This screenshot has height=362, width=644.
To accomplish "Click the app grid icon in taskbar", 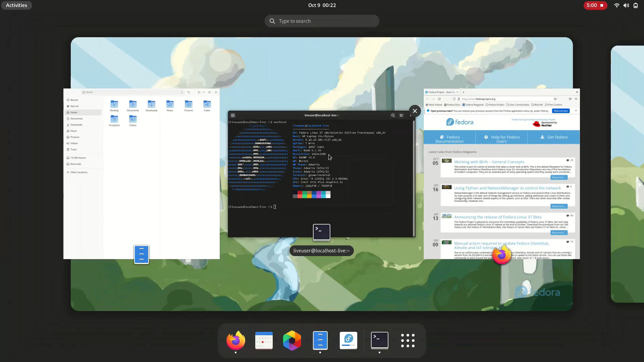I will click(x=408, y=340).
